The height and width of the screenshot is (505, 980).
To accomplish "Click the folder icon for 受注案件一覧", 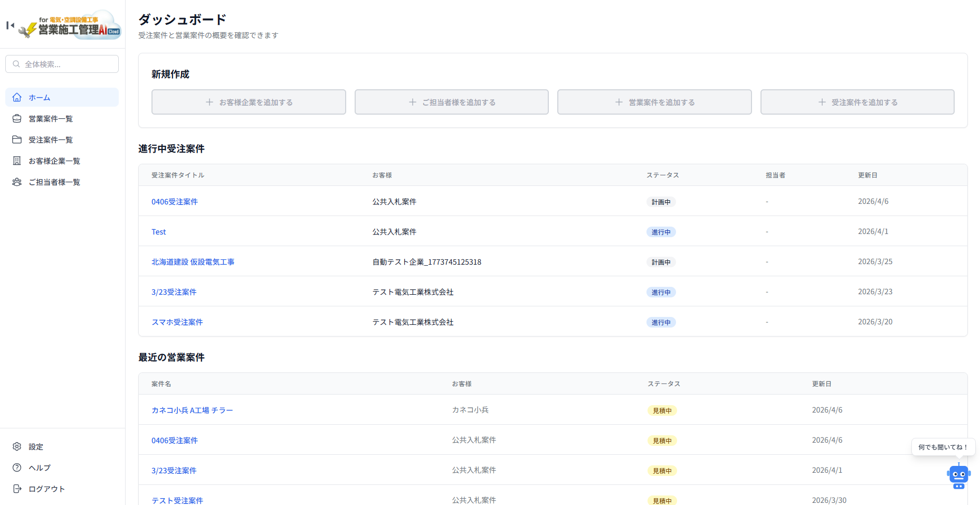I will pyautogui.click(x=17, y=139).
